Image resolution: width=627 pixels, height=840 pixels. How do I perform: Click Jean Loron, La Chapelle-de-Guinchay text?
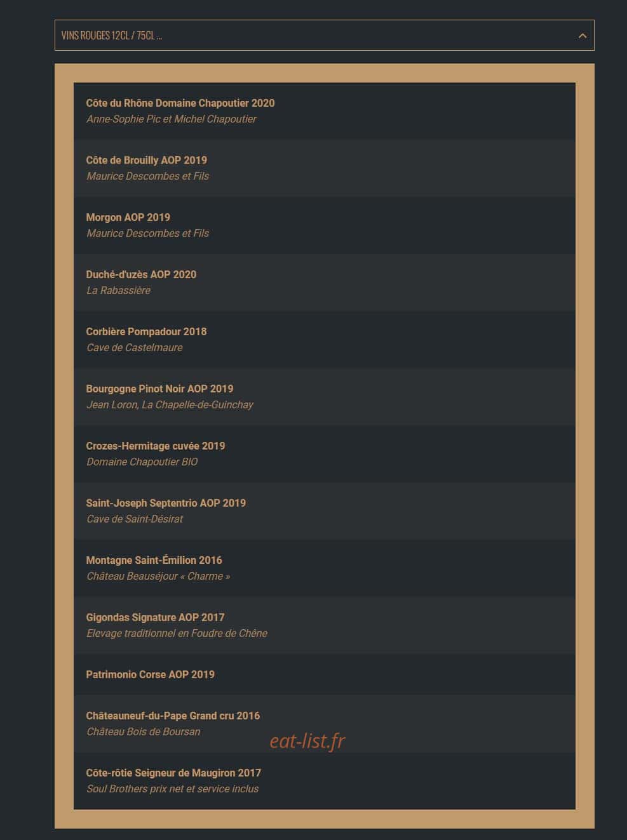170,404
